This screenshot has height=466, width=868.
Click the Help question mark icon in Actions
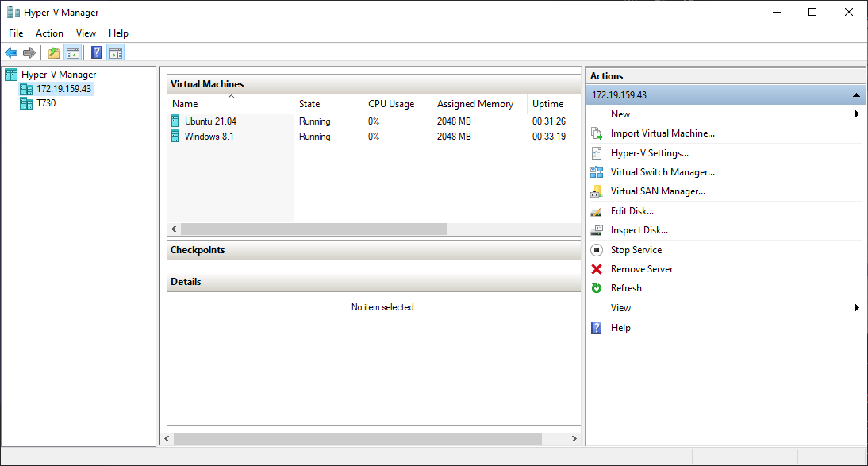tap(597, 328)
